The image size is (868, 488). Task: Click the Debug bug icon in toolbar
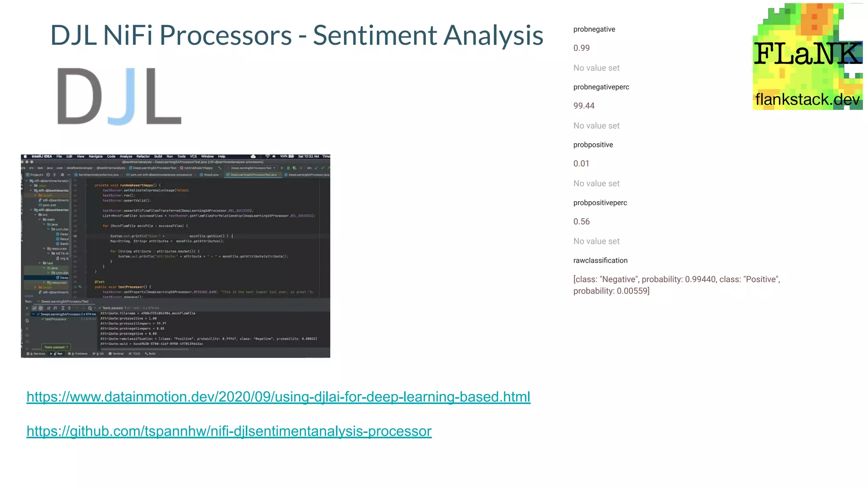pyautogui.click(x=288, y=168)
